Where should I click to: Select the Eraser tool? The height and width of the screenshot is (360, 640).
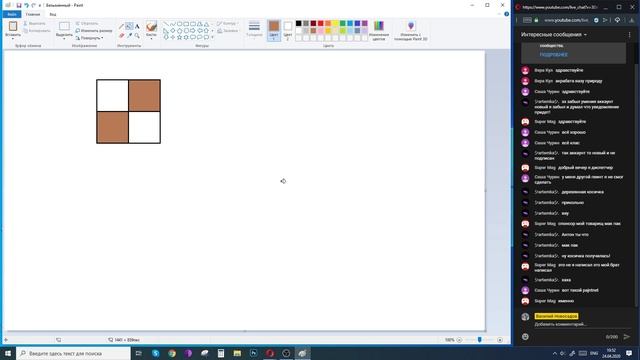coord(122,36)
